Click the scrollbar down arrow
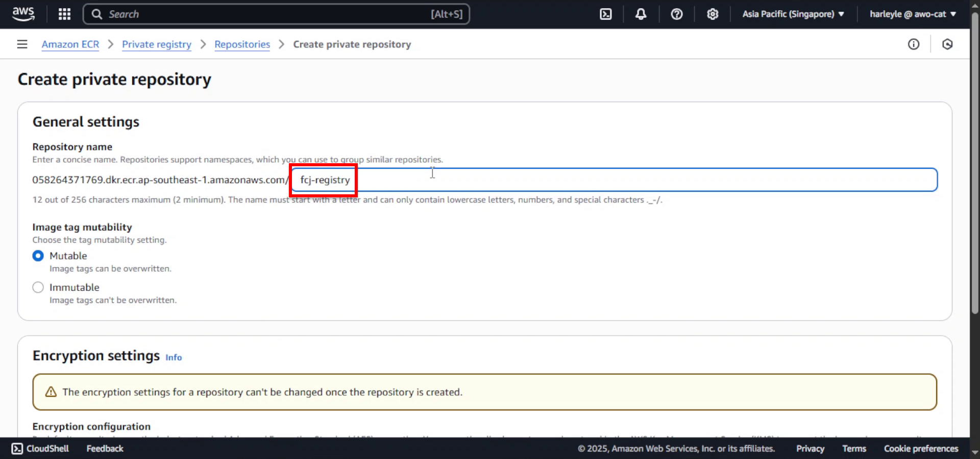The width and height of the screenshot is (980, 459). click(975, 452)
